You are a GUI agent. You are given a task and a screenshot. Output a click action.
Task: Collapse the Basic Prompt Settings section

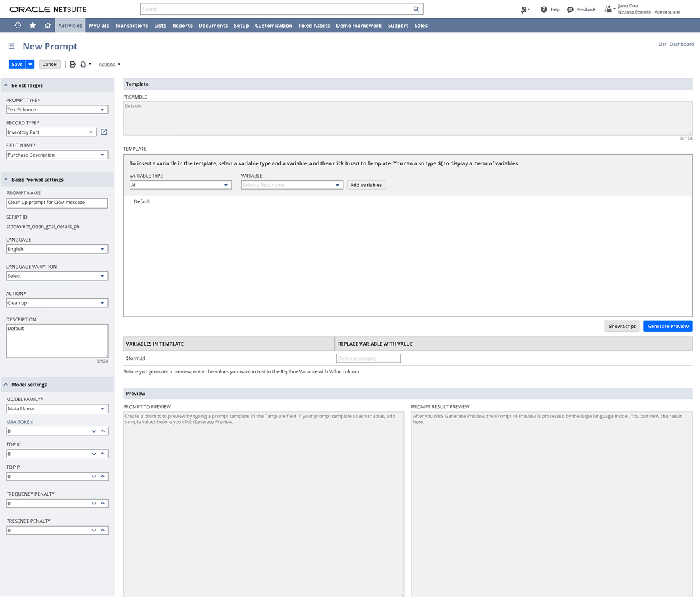point(6,180)
